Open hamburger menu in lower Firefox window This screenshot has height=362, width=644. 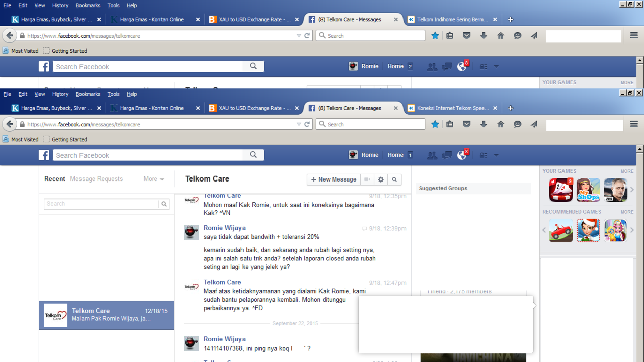[x=634, y=124]
